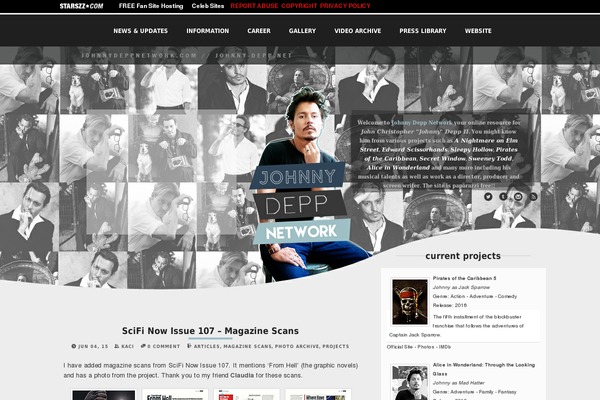Click the current projects heading
This screenshot has width=600, height=400.
tap(463, 256)
